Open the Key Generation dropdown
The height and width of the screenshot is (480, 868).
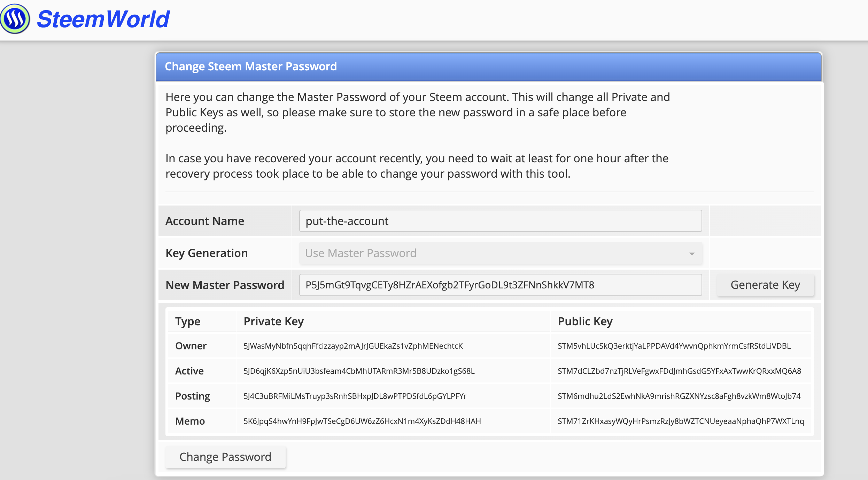(x=500, y=253)
